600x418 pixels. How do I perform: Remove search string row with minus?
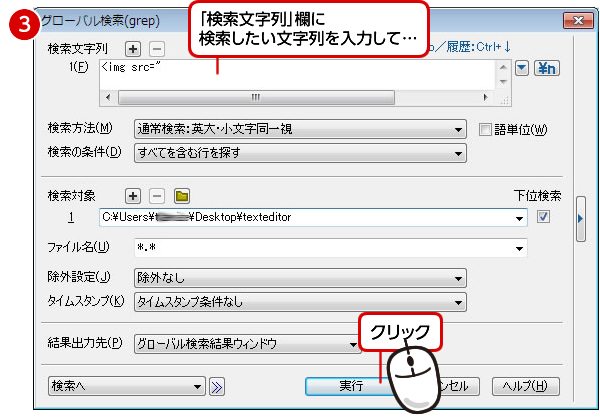(x=157, y=49)
